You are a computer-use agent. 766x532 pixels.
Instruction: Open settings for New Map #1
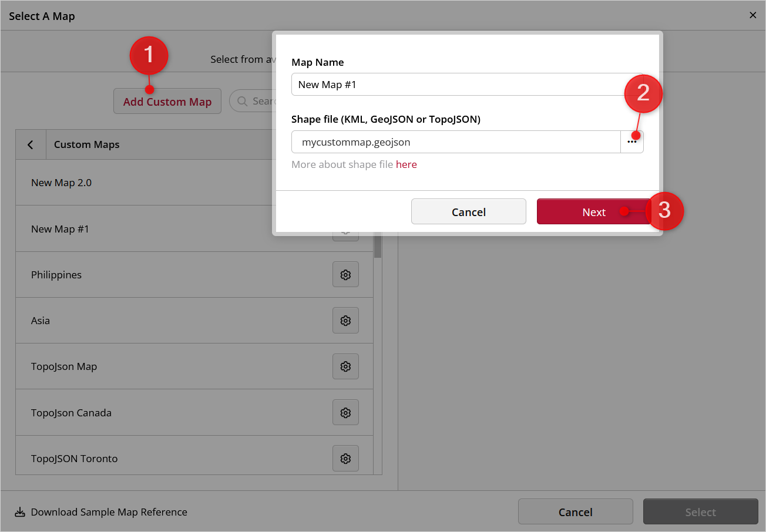click(345, 230)
